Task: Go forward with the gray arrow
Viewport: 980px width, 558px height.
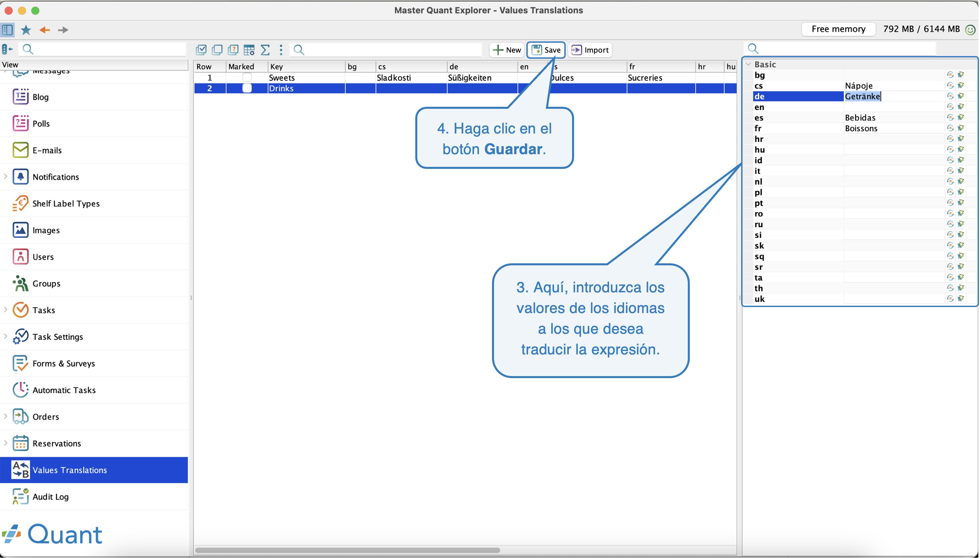Action: [63, 30]
